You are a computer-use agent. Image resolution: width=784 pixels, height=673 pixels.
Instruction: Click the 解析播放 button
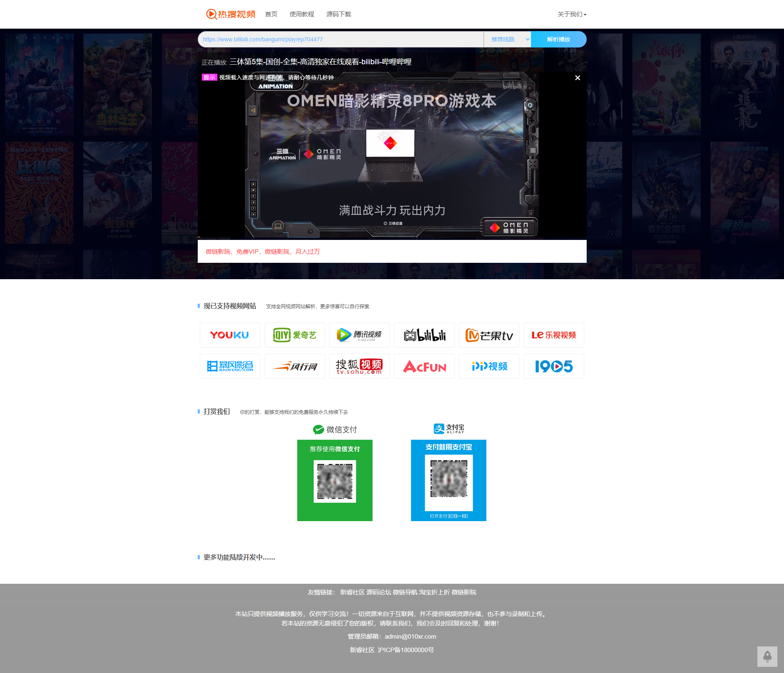pyautogui.click(x=558, y=39)
